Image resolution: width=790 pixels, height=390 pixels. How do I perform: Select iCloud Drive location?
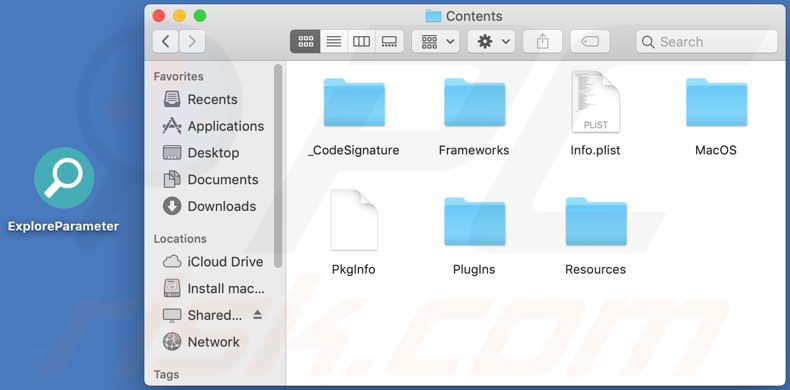[x=213, y=262]
